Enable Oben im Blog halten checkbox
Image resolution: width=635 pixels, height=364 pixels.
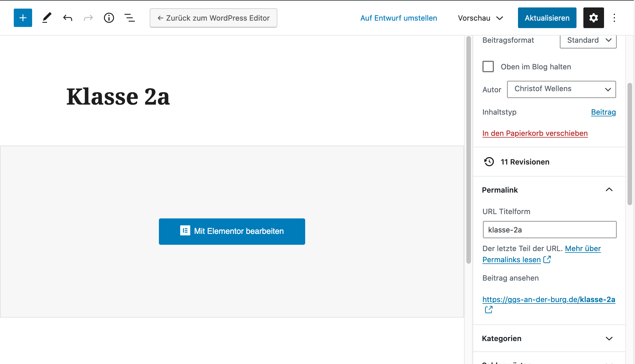pyautogui.click(x=488, y=66)
